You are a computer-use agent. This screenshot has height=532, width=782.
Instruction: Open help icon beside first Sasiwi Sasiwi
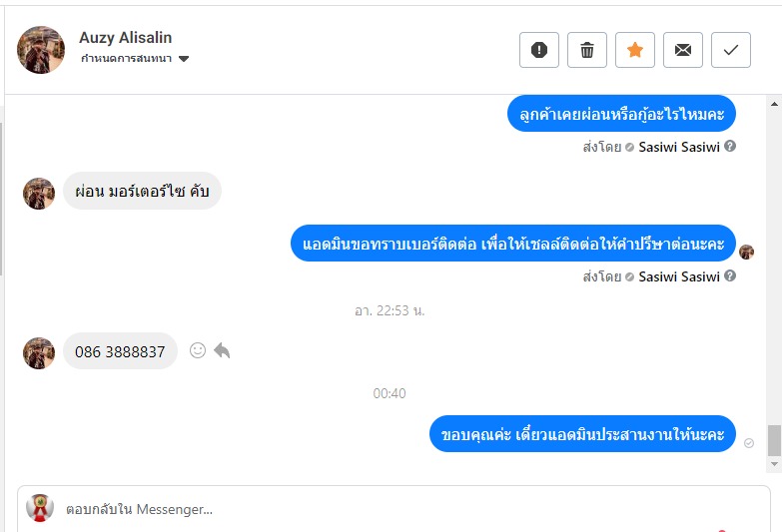pos(730,146)
